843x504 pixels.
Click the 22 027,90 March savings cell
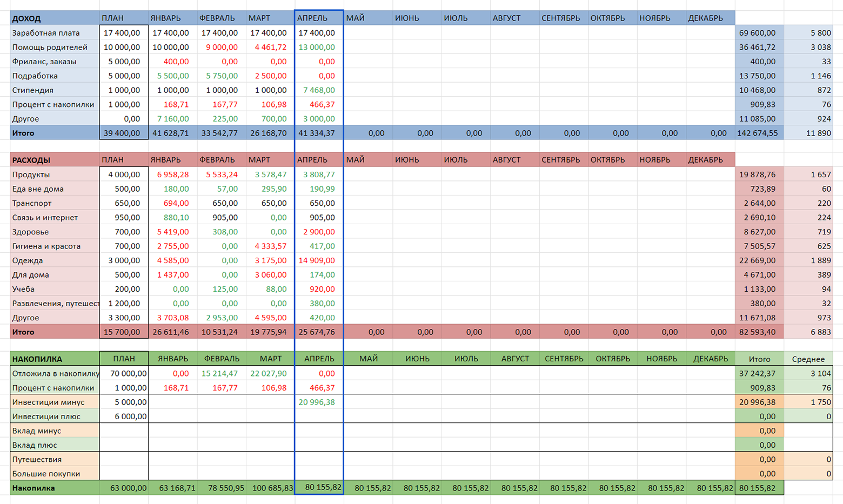tap(270, 373)
